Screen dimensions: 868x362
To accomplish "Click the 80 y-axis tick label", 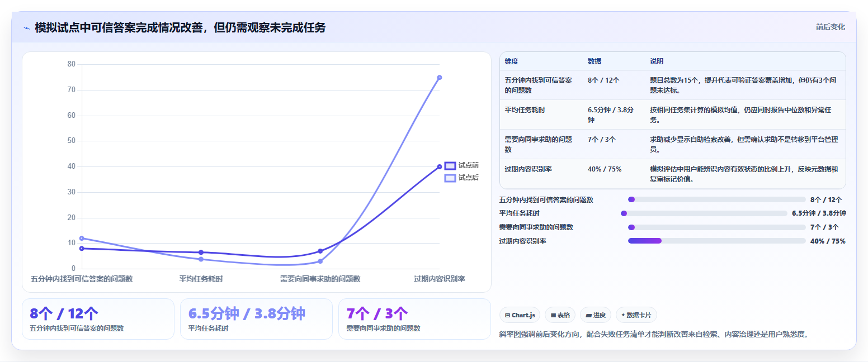I will pyautogui.click(x=71, y=64).
